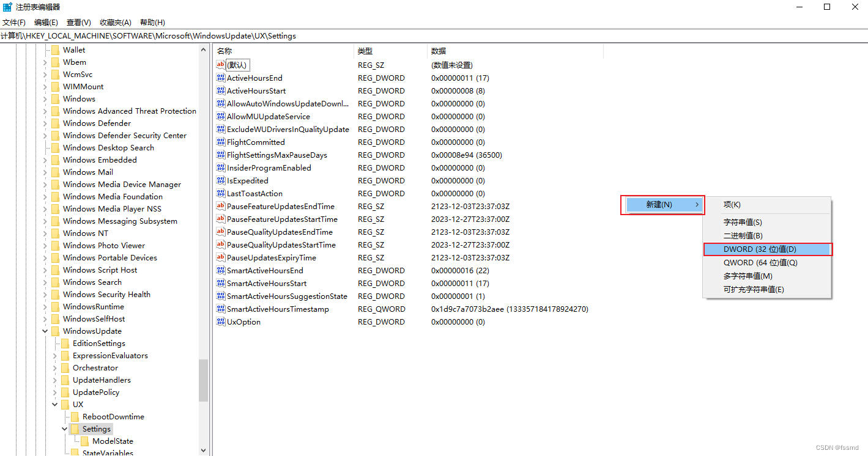The width and height of the screenshot is (868, 456).
Task: Click the 数据 column header
Action: [x=439, y=51]
